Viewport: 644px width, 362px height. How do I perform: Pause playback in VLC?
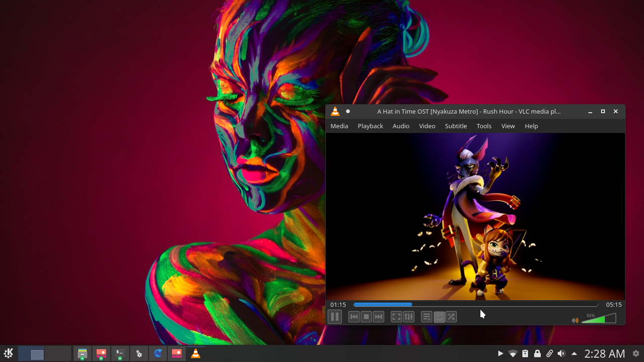[335, 317]
